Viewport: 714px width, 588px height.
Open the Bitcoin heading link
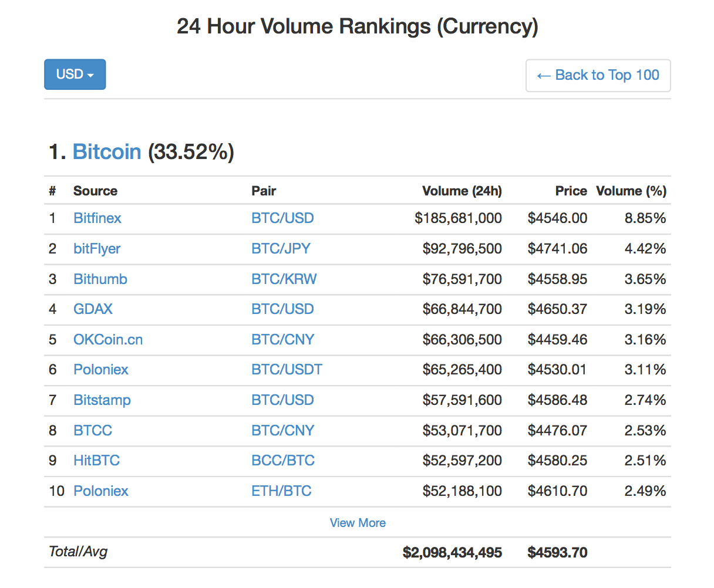point(107,152)
